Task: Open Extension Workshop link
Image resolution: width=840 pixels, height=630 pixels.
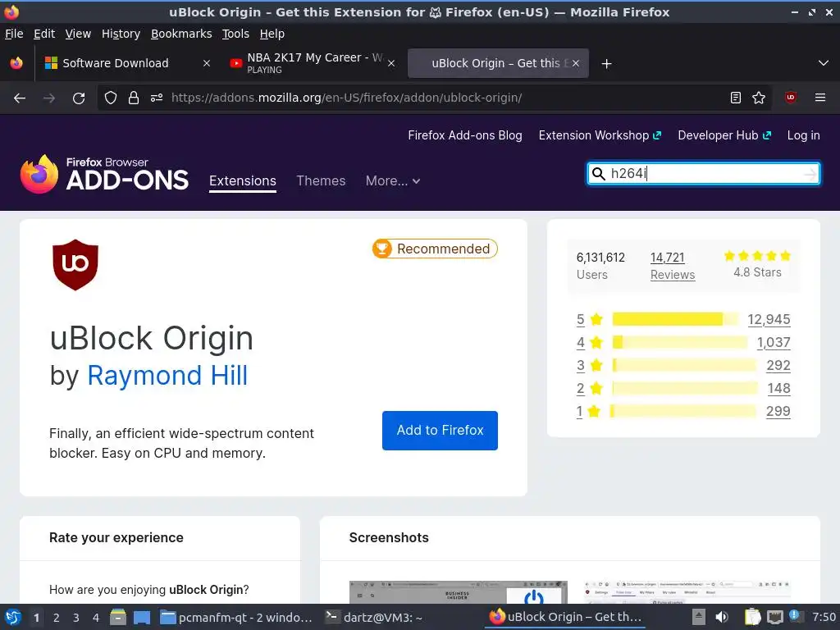Action: pyautogui.click(x=600, y=135)
